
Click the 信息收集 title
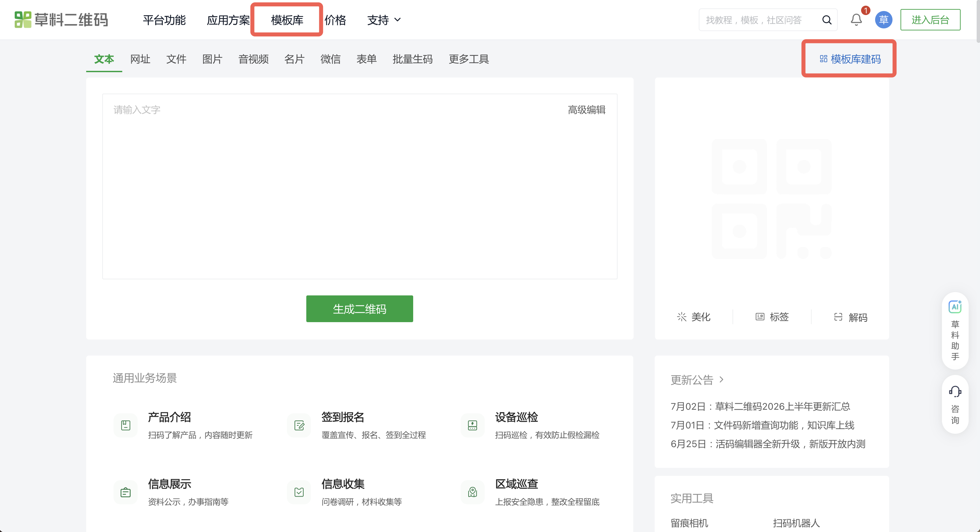343,484
